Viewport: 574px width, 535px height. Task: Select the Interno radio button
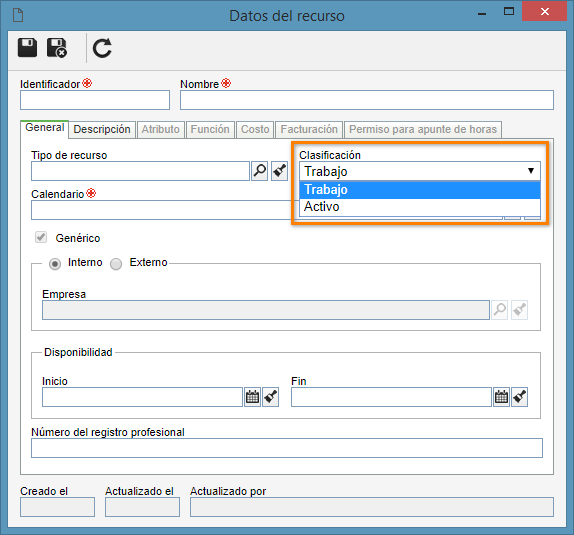coord(55,264)
